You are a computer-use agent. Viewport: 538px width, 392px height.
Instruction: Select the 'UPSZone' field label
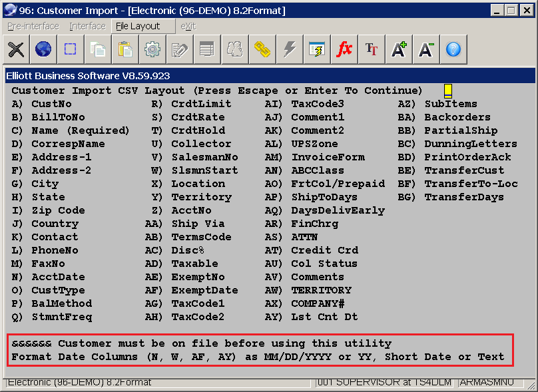click(x=314, y=144)
